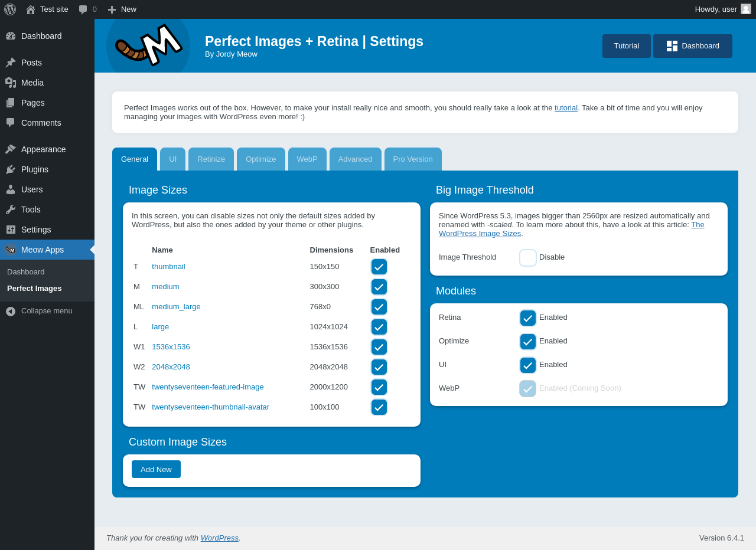Screen dimensions: 756x550
Task: Click the Comments icon in sidebar
Action: [x=11, y=123]
